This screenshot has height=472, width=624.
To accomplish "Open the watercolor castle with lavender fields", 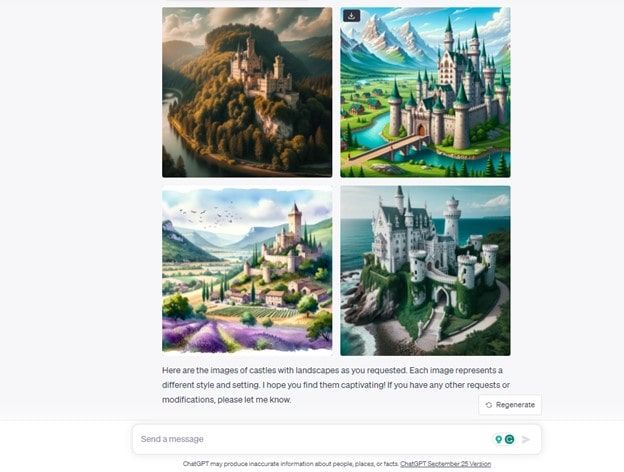I will (x=247, y=271).
